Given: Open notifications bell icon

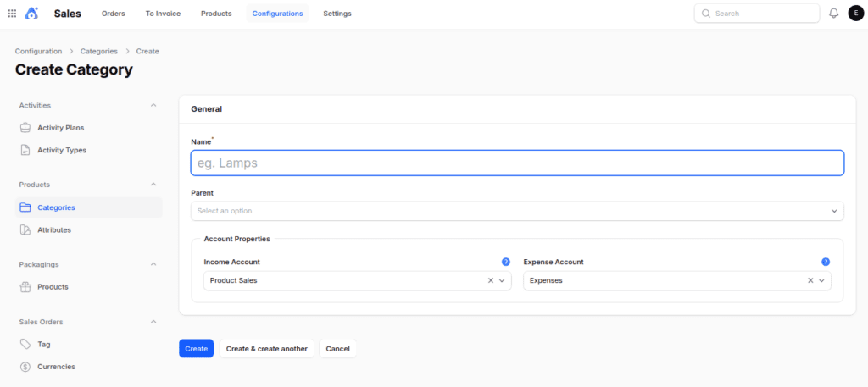Looking at the screenshot, I should (834, 14).
